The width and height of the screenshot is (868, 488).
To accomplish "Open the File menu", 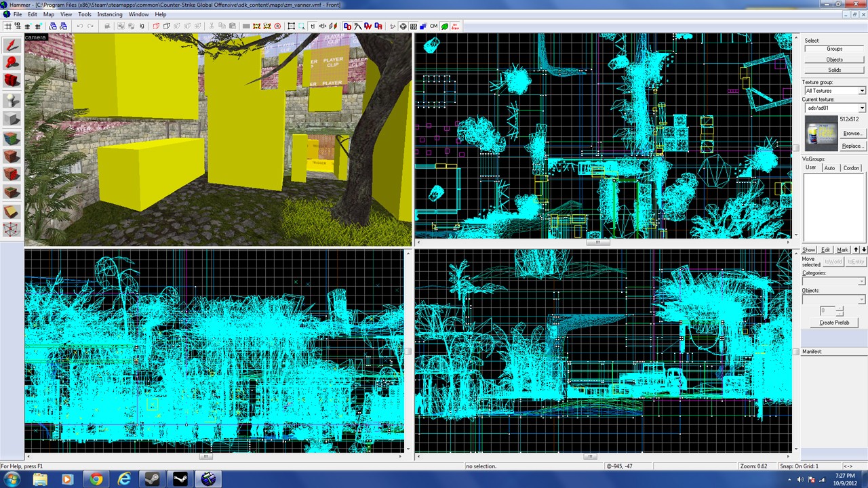I will click(17, 14).
